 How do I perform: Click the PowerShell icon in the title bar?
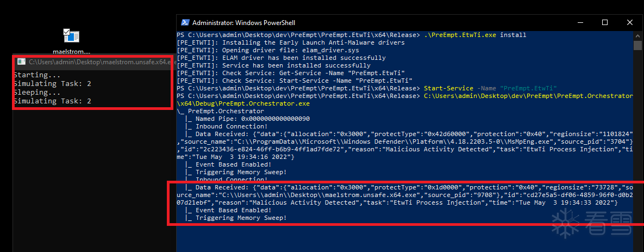(x=185, y=22)
